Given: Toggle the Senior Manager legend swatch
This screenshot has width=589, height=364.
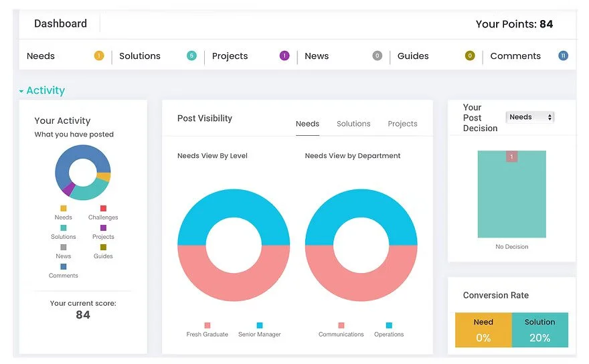Looking at the screenshot, I should tap(260, 325).
